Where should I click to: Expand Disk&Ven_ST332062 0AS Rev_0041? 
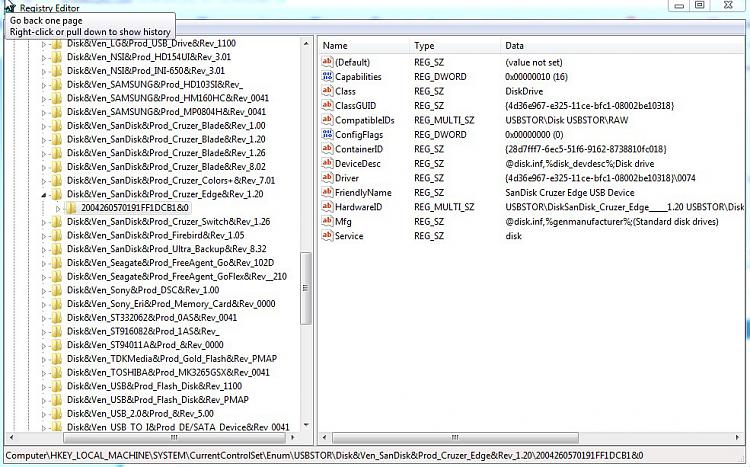(44, 319)
